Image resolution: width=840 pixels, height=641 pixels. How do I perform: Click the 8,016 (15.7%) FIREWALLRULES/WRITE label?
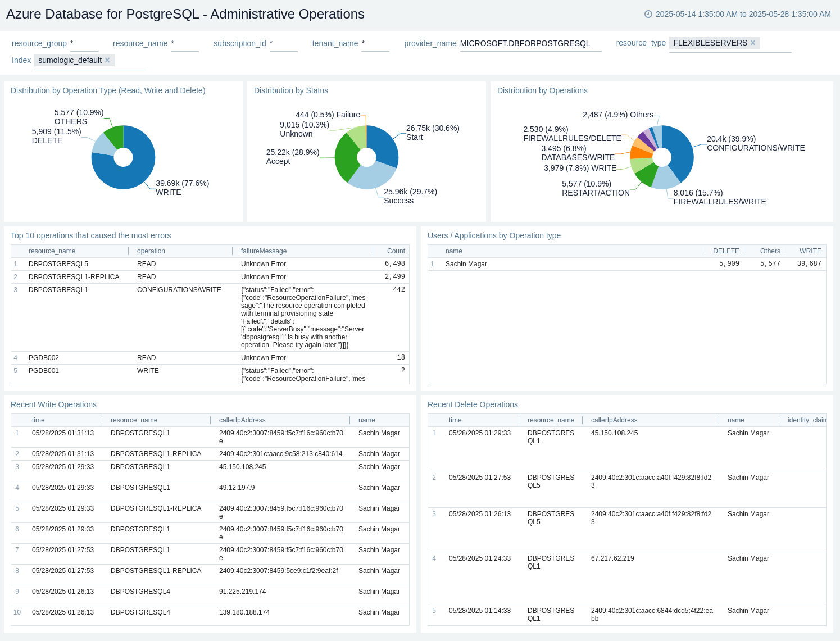[720, 197]
